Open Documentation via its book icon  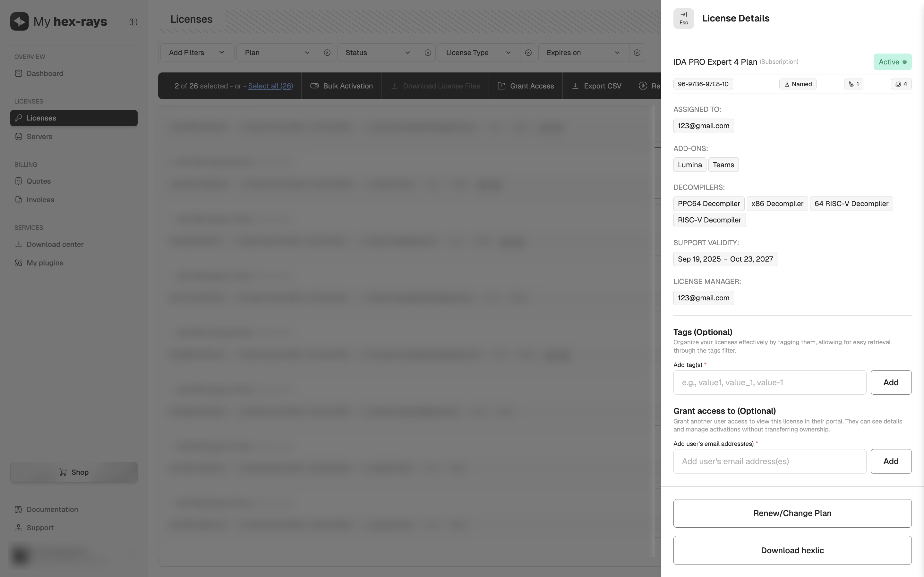[18, 509]
